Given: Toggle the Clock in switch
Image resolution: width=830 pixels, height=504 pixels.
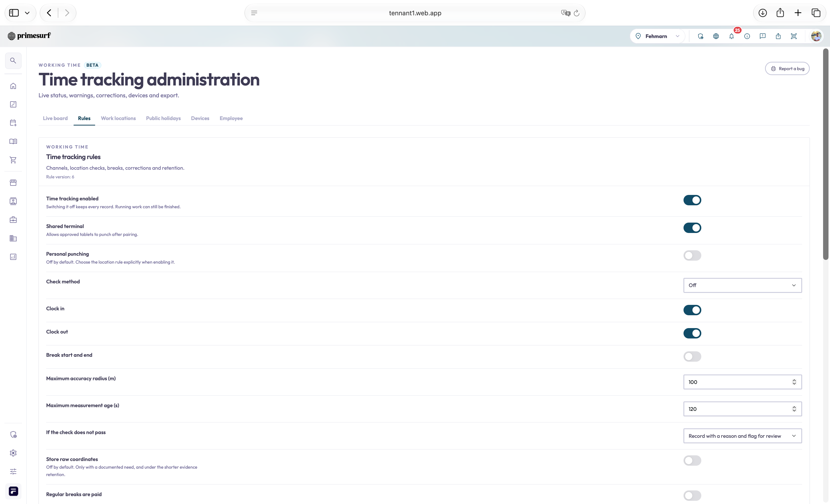Looking at the screenshot, I should 692,310.
